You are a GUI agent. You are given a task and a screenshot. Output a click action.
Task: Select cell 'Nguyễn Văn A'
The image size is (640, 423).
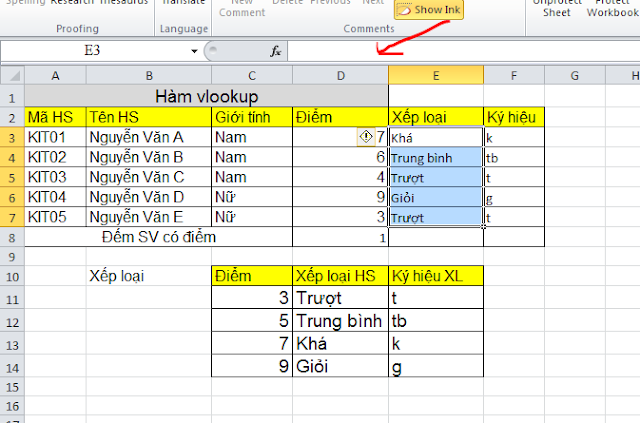pyautogui.click(x=149, y=137)
